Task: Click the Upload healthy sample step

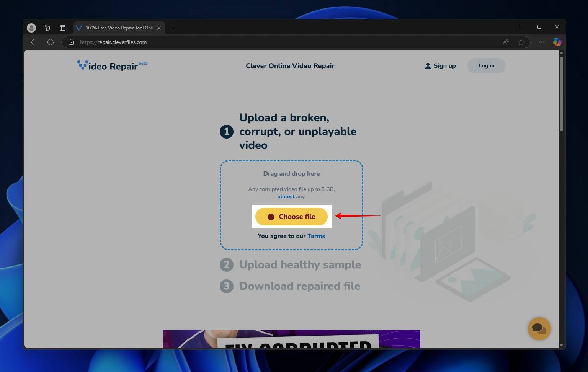Action: [x=290, y=264]
